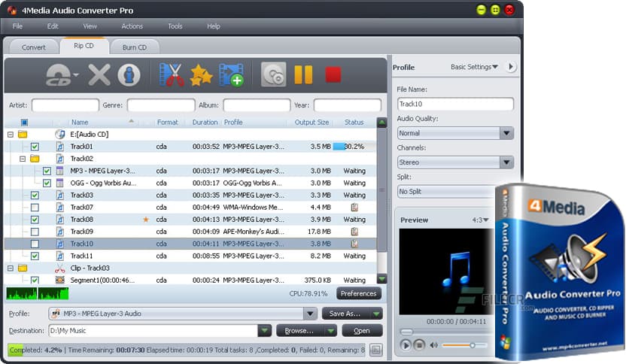Click the Audio CD disc icon in list
The width and height of the screenshot is (629, 364).
[x=59, y=135]
